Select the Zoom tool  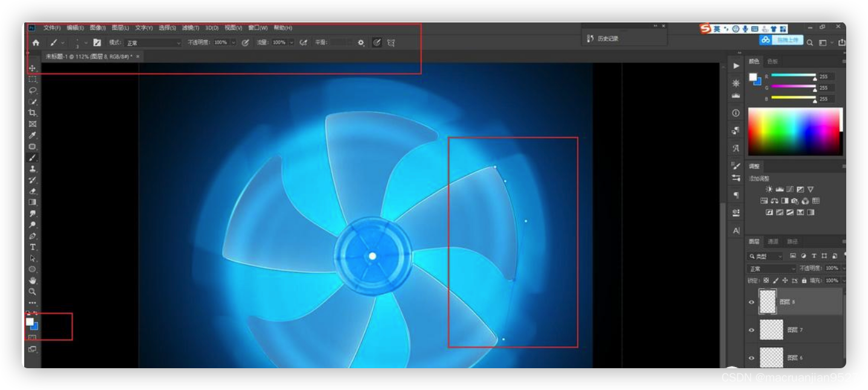tap(33, 291)
